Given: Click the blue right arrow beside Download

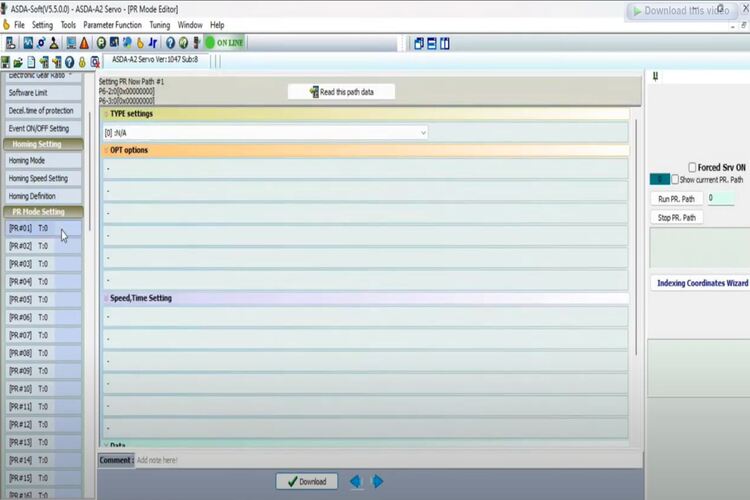Looking at the screenshot, I should click(378, 481).
